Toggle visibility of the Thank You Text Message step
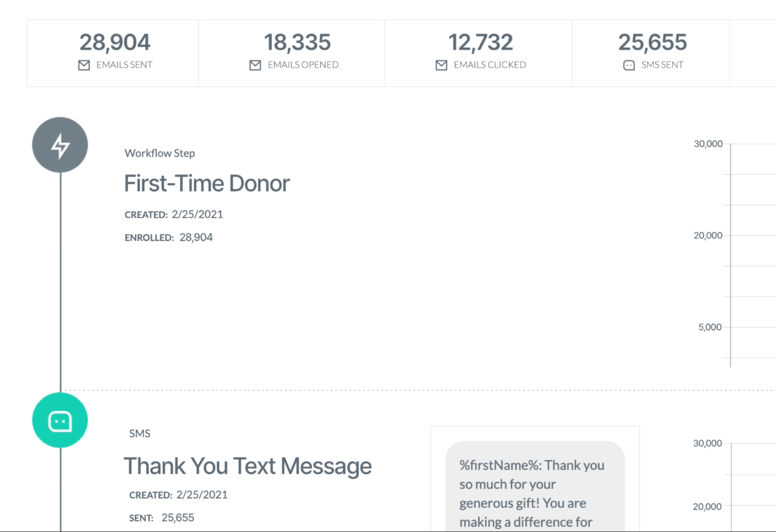This screenshot has width=776, height=532. (x=60, y=420)
